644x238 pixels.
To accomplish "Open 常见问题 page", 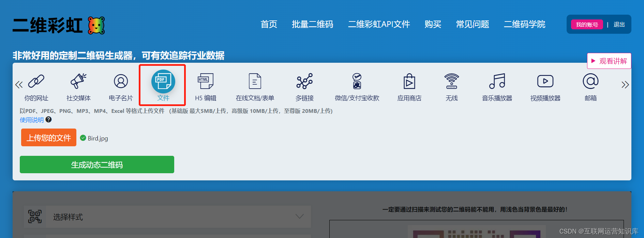I will (473, 24).
